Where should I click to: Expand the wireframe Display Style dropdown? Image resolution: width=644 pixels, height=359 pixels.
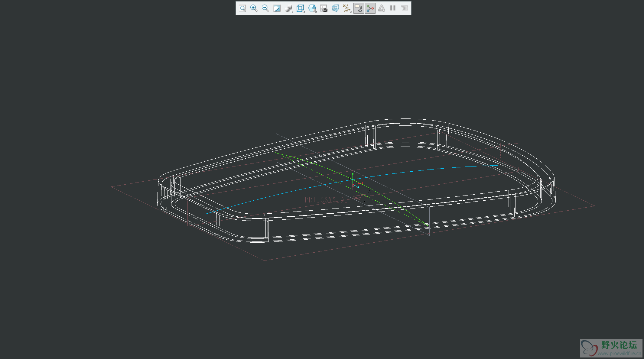pyautogui.click(x=300, y=8)
